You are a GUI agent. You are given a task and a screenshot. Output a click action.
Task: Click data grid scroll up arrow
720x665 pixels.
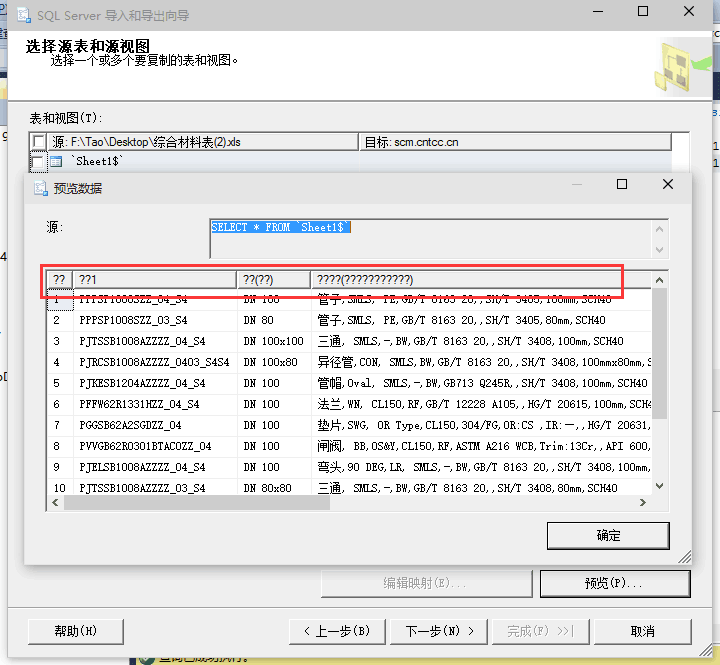(660, 280)
